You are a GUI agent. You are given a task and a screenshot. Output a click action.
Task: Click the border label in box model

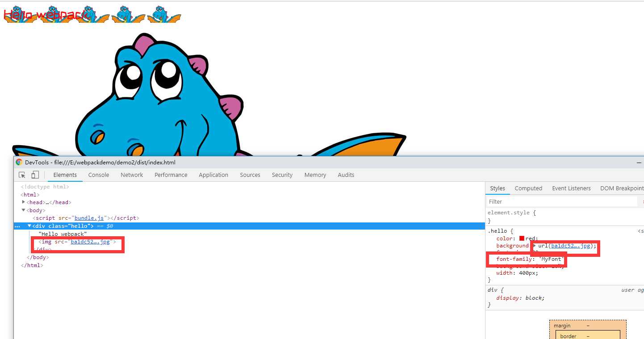(568, 336)
